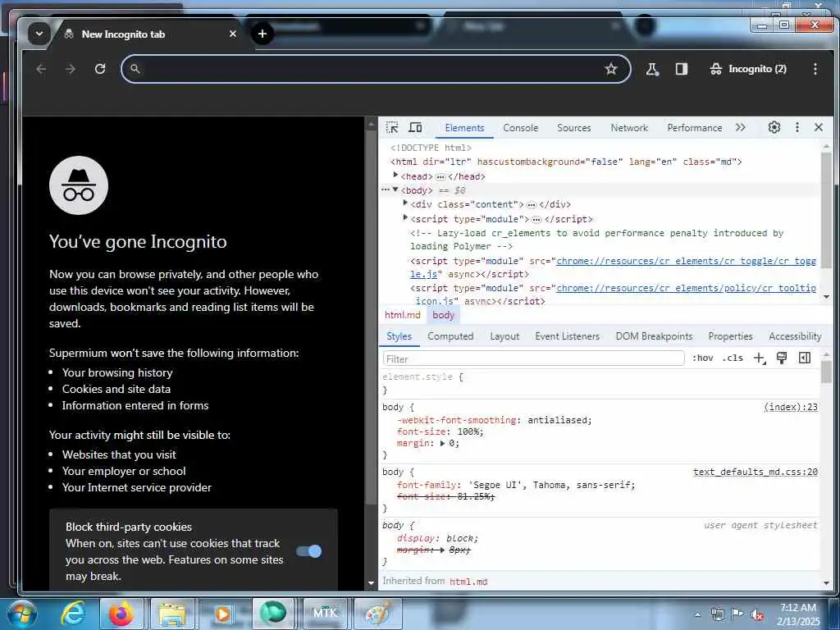The height and width of the screenshot is (630, 840).
Task: Toggle Block third-party cookies switch
Action: tap(309, 550)
